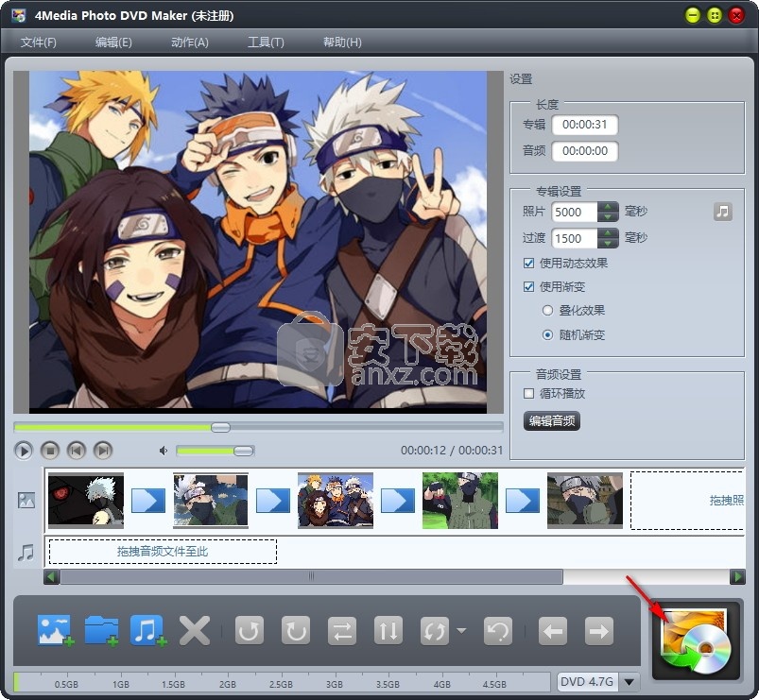This screenshot has height=700, width=759.
Task: Click the 专辑 length time field
Action: coord(585,125)
